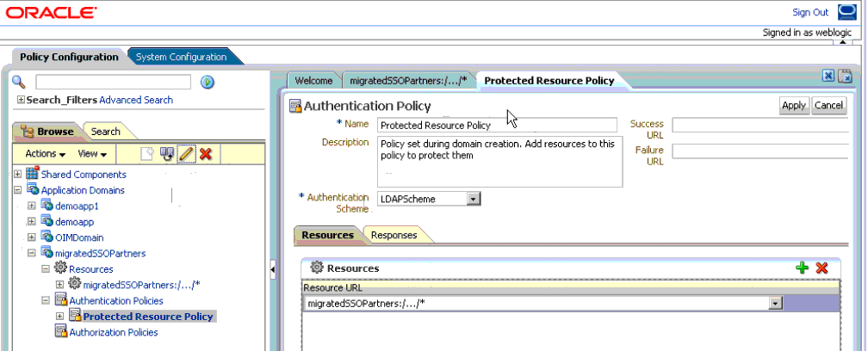The height and width of the screenshot is (351, 868).
Task: Click the Application Domains globe icon
Action: (33, 190)
